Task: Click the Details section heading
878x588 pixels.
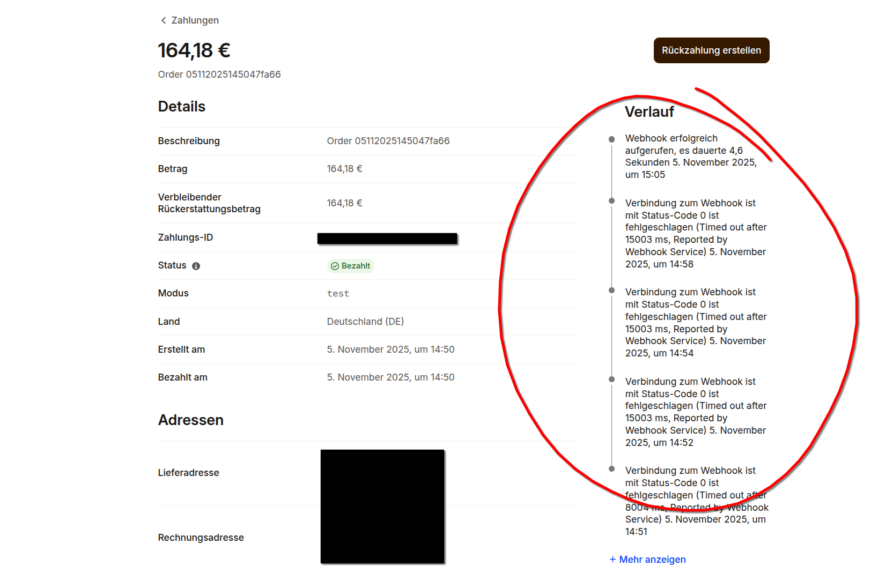Action: pyautogui.click(x=182, y=107)
